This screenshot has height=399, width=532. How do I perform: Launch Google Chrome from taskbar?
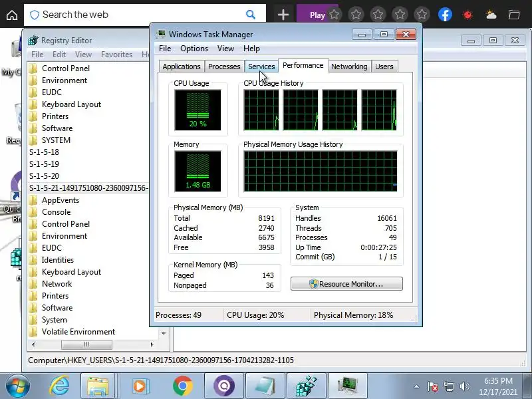[x=182, y=386]
